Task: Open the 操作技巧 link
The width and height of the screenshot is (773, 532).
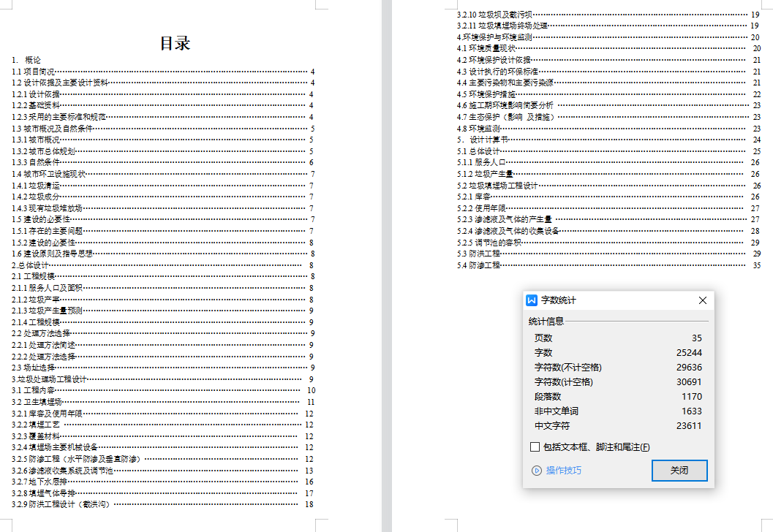Action: coord(564,471)
